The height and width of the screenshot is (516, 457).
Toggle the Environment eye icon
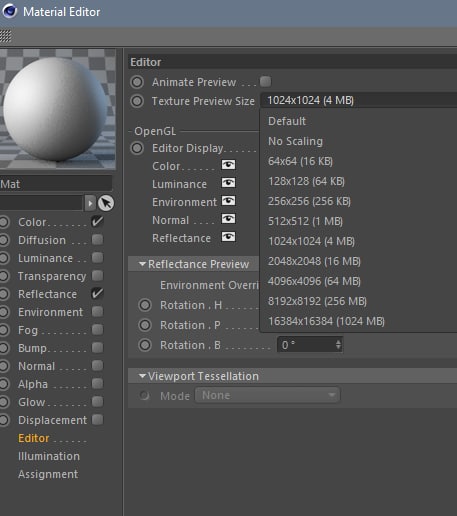click(x=228, y=201)
